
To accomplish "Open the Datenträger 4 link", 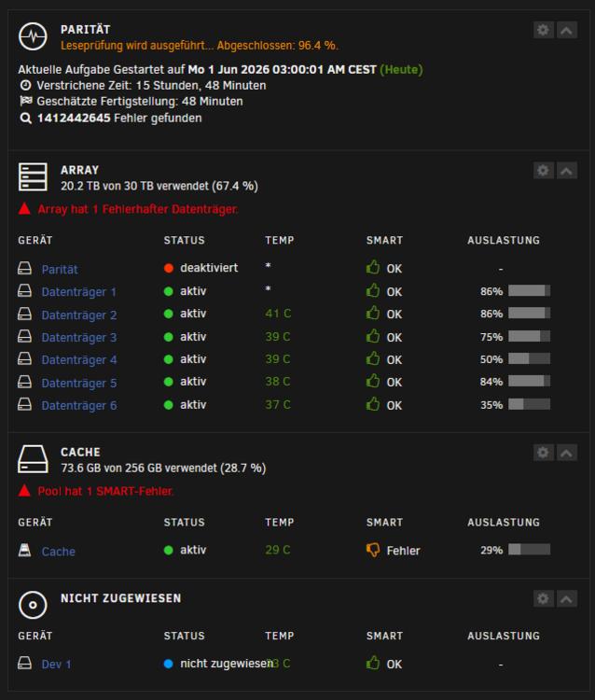I will (79, 360).
